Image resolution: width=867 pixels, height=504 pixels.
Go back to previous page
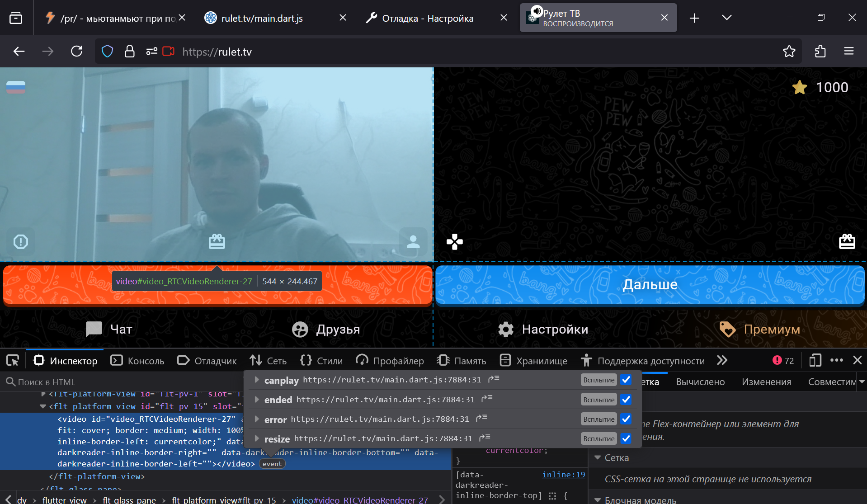19,52
